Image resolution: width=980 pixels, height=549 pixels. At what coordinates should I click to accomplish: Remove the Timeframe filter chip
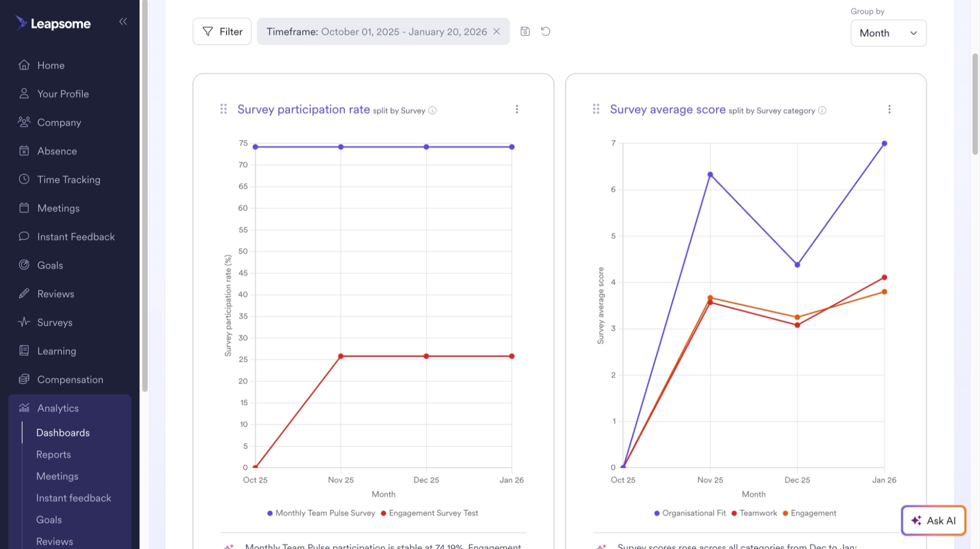click(496, 31)
